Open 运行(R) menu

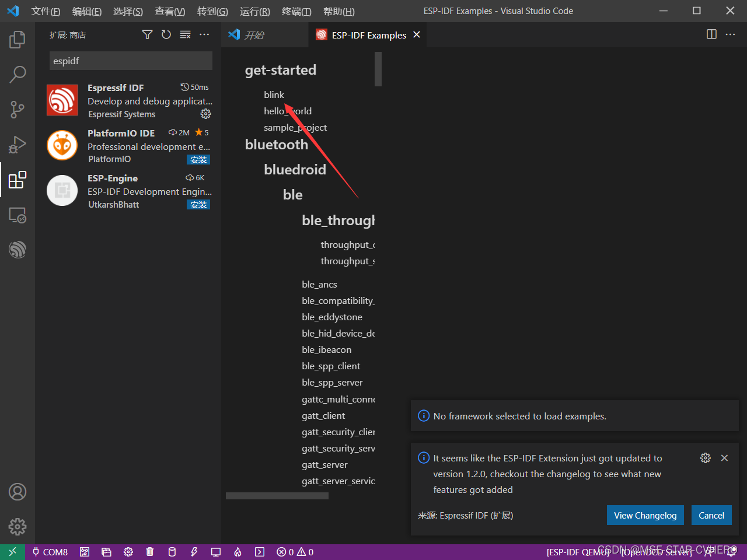pyautogui.click(x=255, y=11)
